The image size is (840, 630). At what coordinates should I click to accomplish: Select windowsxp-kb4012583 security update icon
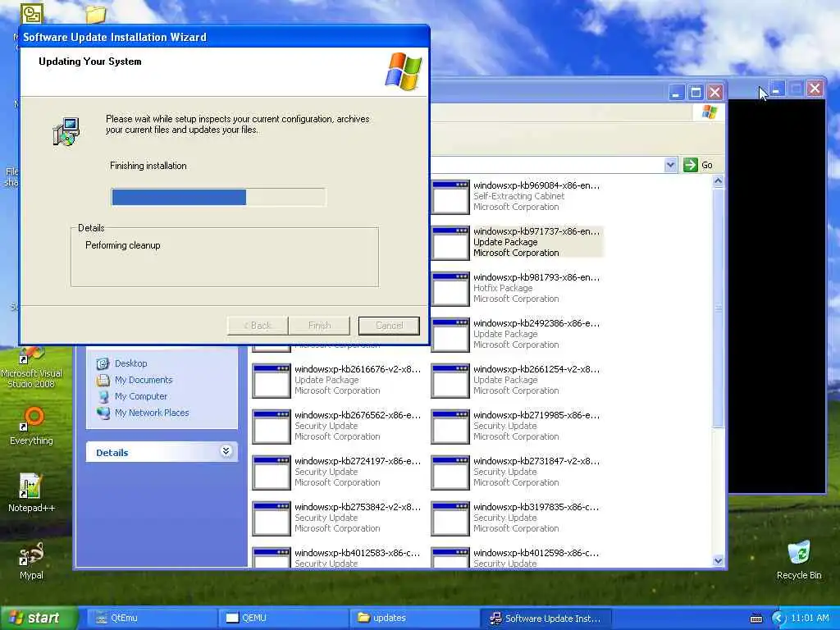271,557
